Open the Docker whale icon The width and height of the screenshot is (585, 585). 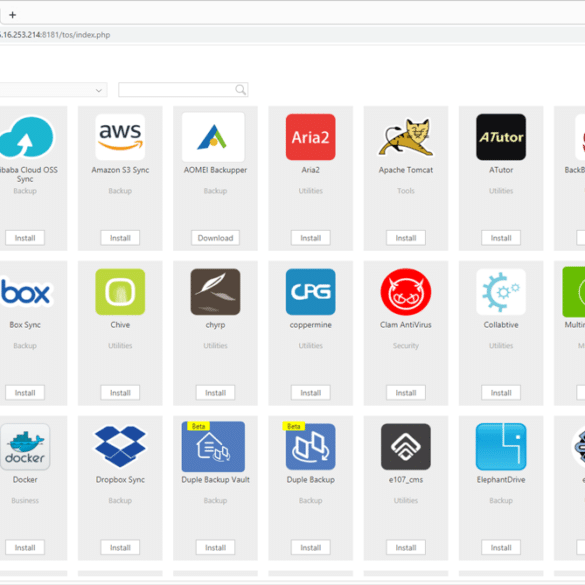pos(25,447)
